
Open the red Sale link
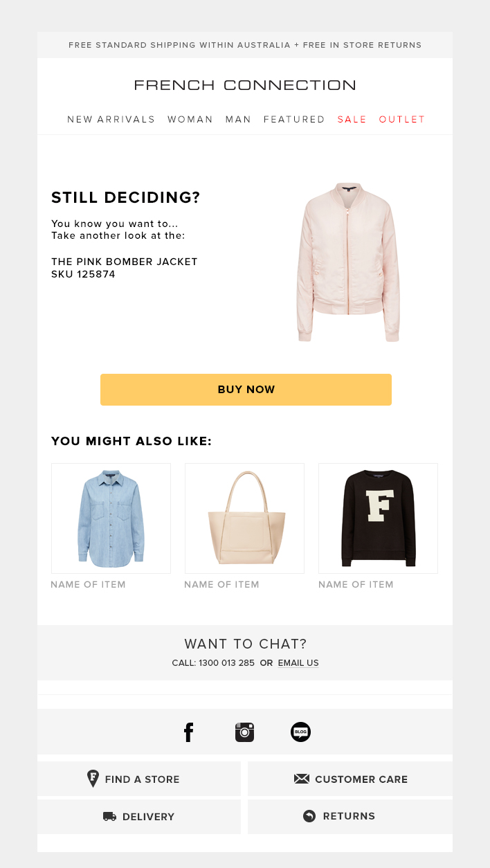[352, 120]
